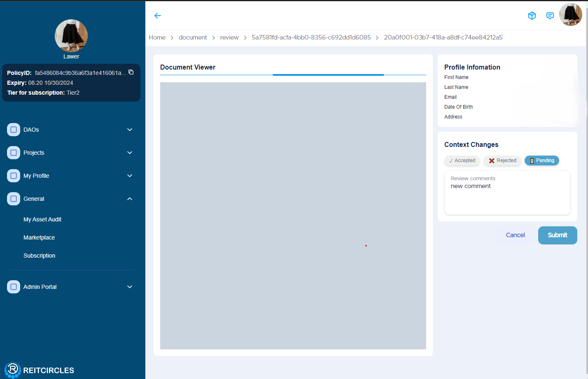
Task: Click the Projects sidebar square icon
Action: [x=14, y=153]
